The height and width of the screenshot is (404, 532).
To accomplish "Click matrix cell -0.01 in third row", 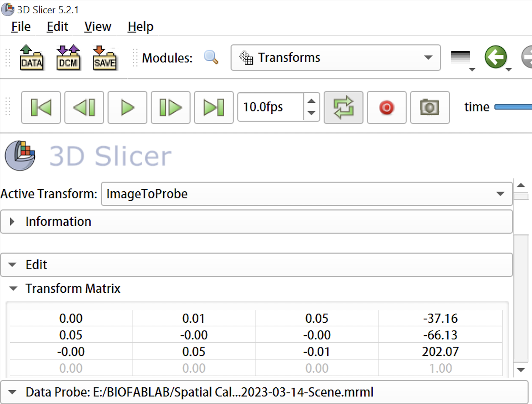I will point(317,352).
